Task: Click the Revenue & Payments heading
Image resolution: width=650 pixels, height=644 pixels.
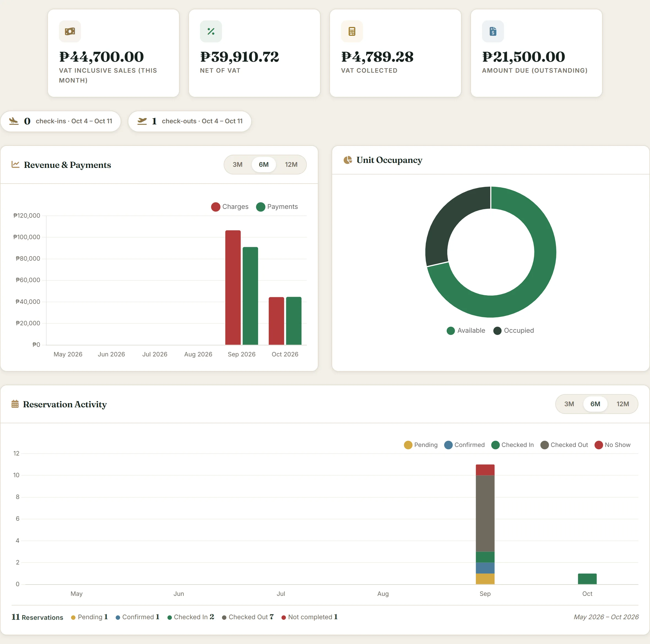Action: coord(67,165)
